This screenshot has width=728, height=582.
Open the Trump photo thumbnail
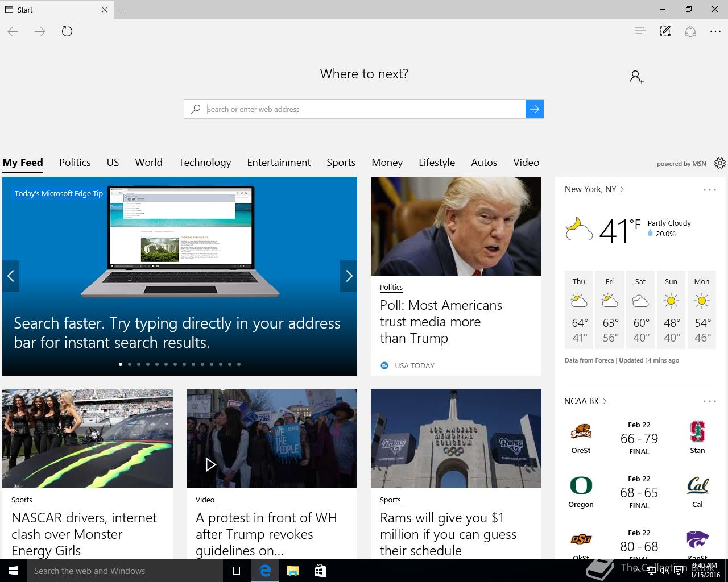point(456,226)
